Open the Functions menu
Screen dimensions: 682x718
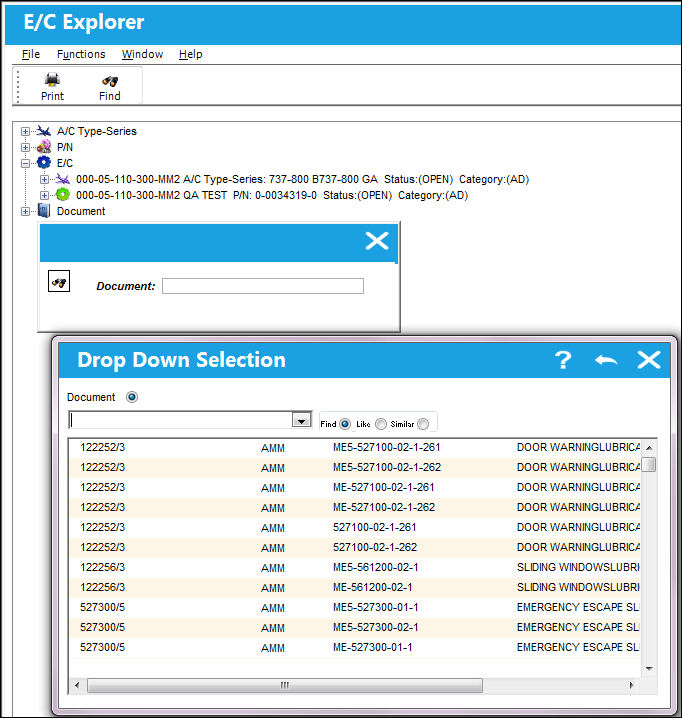pos(81,54)
